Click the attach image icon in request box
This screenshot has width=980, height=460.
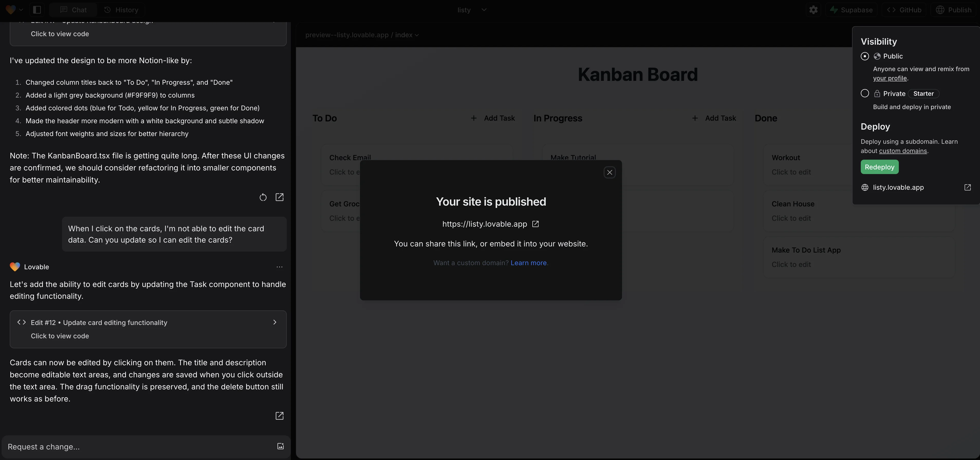tap(280, 446)
